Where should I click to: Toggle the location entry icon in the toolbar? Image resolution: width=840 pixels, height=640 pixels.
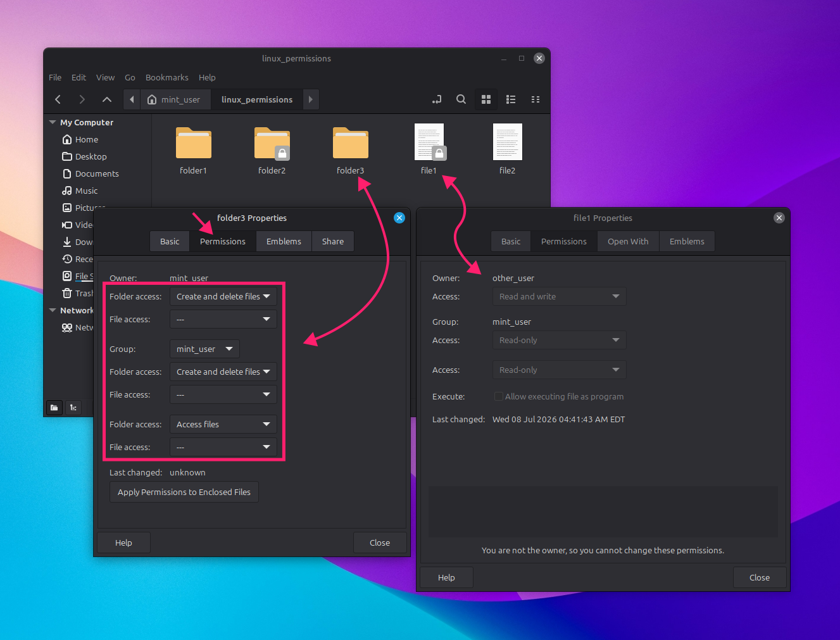pos(437,99)
